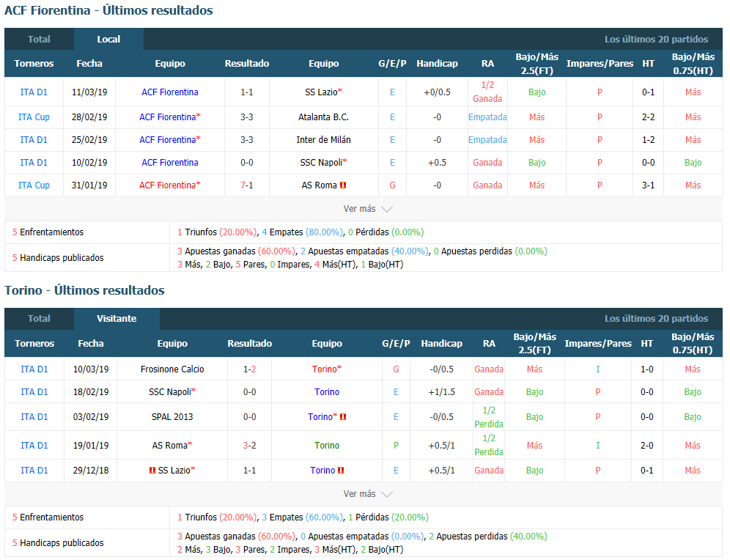Click the 'ACF Fiorentina - Últimos resultados' heading
Image resolution: width=730 pixels, height=560 pixels.
click(108, 10)
